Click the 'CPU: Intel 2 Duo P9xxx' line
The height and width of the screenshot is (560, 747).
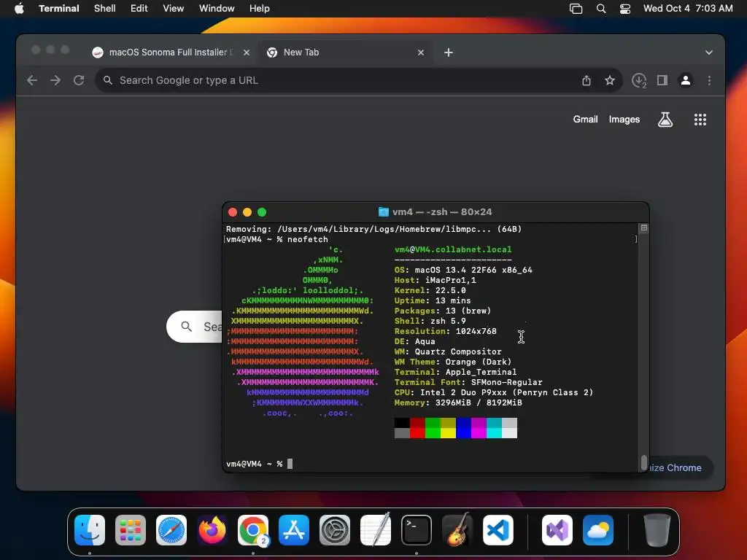pos(494,392)
